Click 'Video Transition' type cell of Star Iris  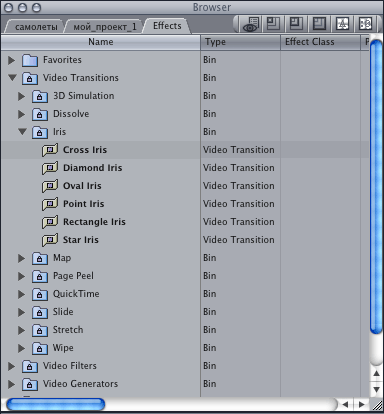pyautogui.click(x=239, y=240)
